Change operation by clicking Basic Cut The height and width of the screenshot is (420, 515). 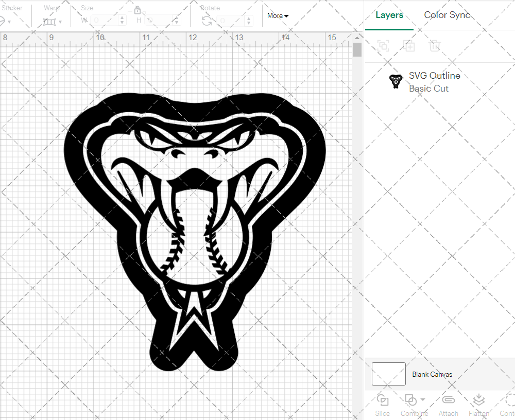click(x=428, y=89)
